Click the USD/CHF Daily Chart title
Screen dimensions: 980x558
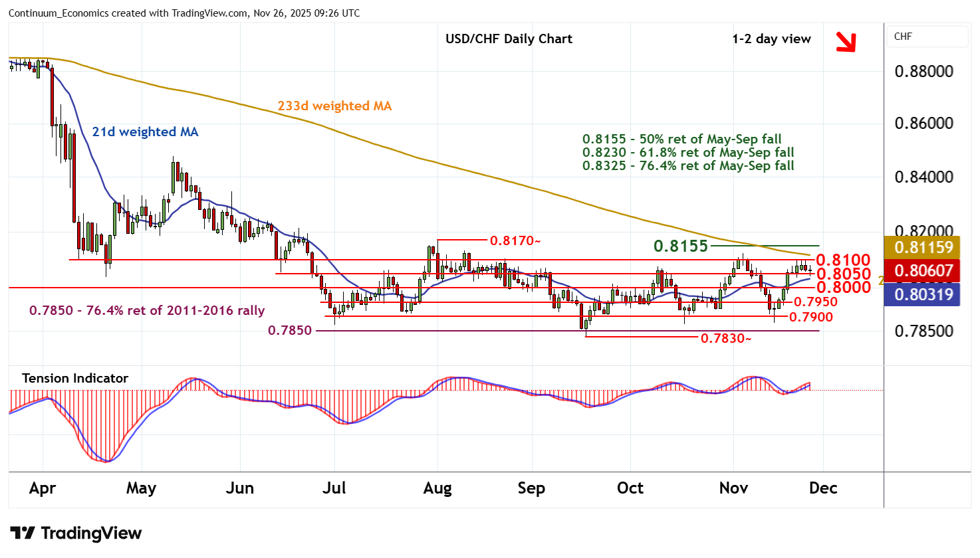(509, 39)
